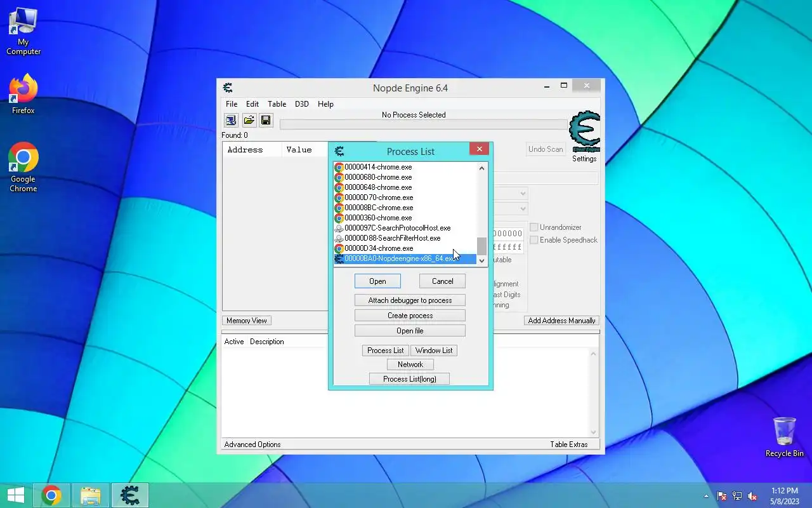Click process list scroll down arrow
Viewport: 812px width, 508px height.
point(481,260)
